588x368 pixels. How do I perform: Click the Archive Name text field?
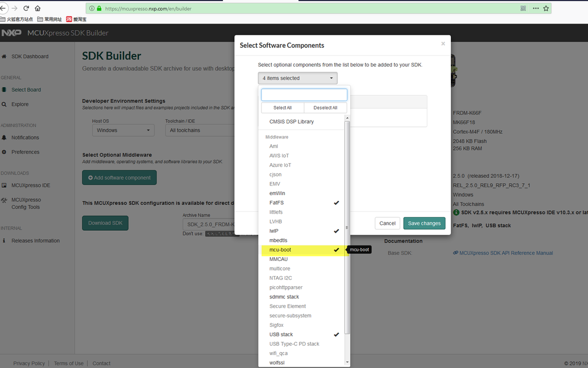click(x=209, y=224)
